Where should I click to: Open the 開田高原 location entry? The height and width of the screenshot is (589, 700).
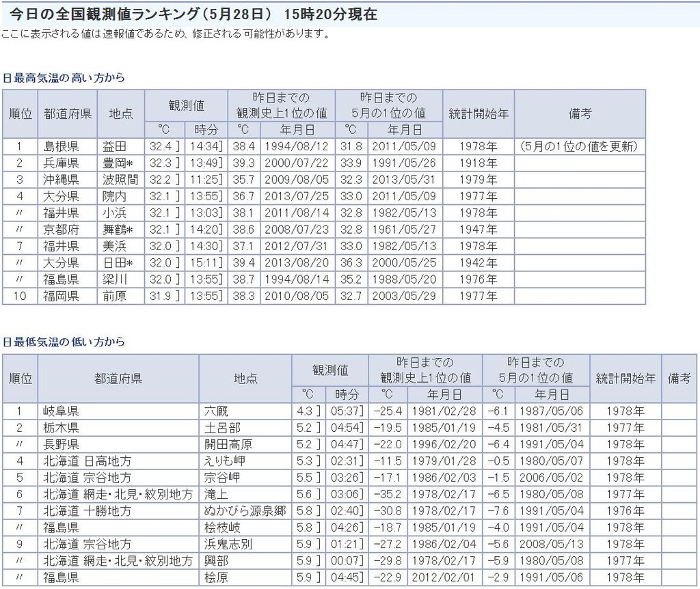(x=228, y=445)
